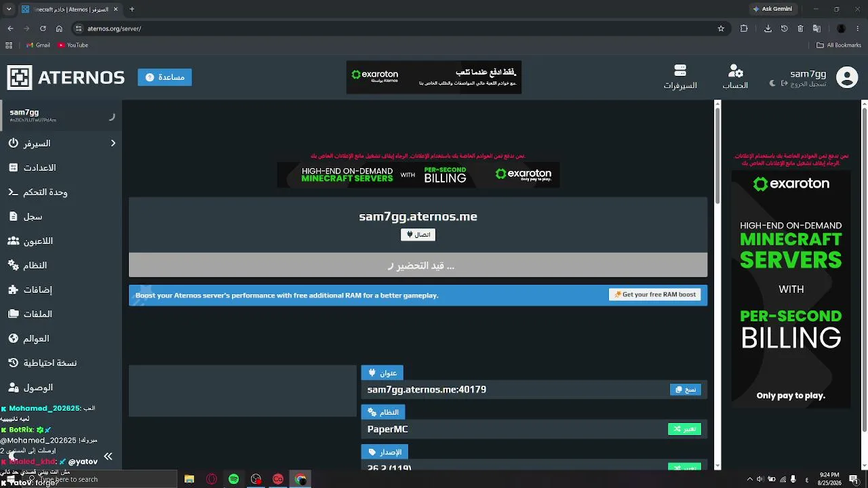Click the Ask Gemini button
Image resolution: width=868 pixels, height=488 pixels.
click(772, 9)
